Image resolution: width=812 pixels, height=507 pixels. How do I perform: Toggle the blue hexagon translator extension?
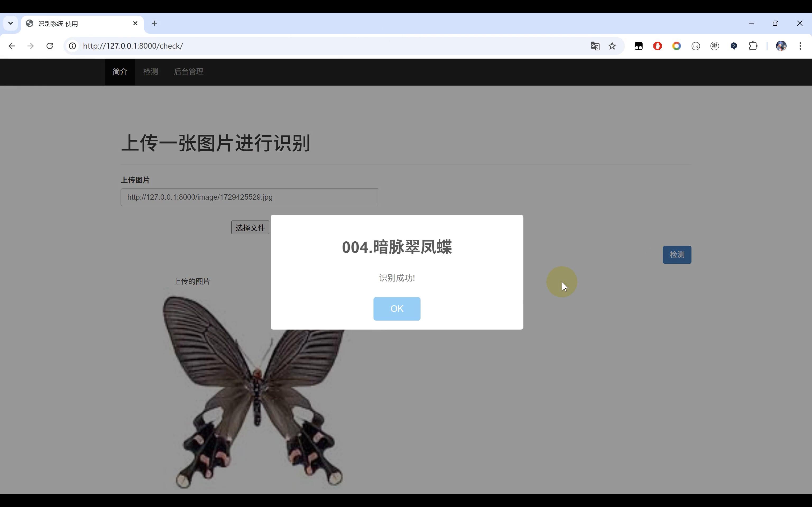pos(734,46)
